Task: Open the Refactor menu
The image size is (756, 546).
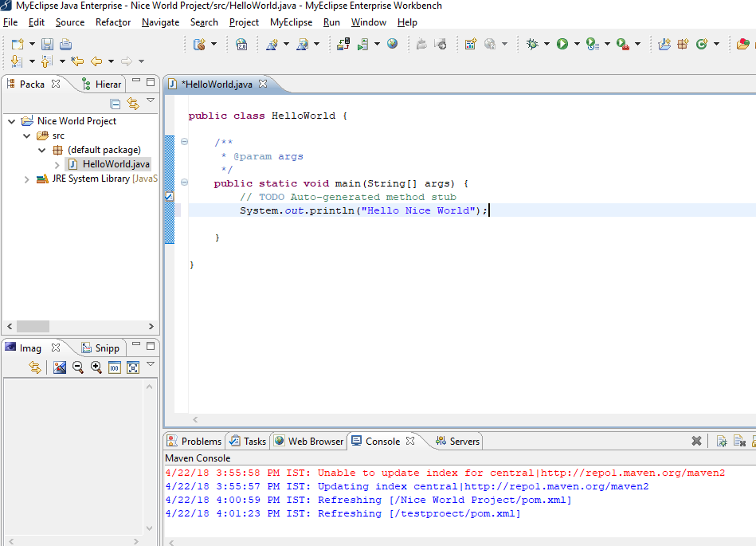Action: (x=113, y=22)
